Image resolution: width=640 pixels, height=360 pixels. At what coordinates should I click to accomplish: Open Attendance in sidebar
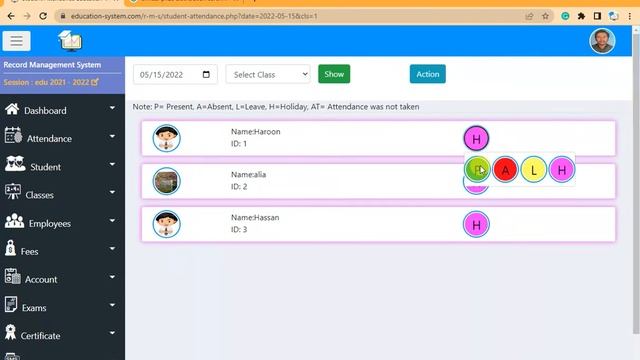click(x=49, y=139)
